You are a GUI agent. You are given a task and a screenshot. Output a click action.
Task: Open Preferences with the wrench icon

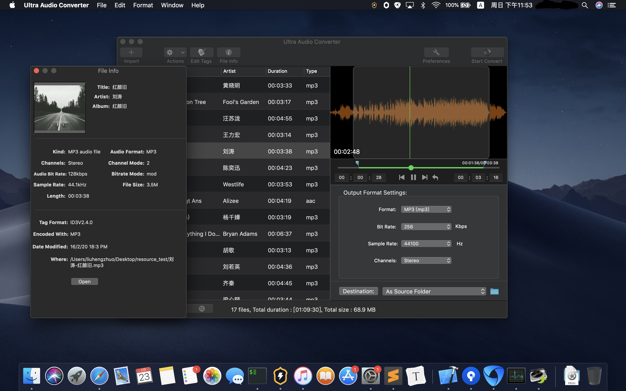tap(436, 52)
